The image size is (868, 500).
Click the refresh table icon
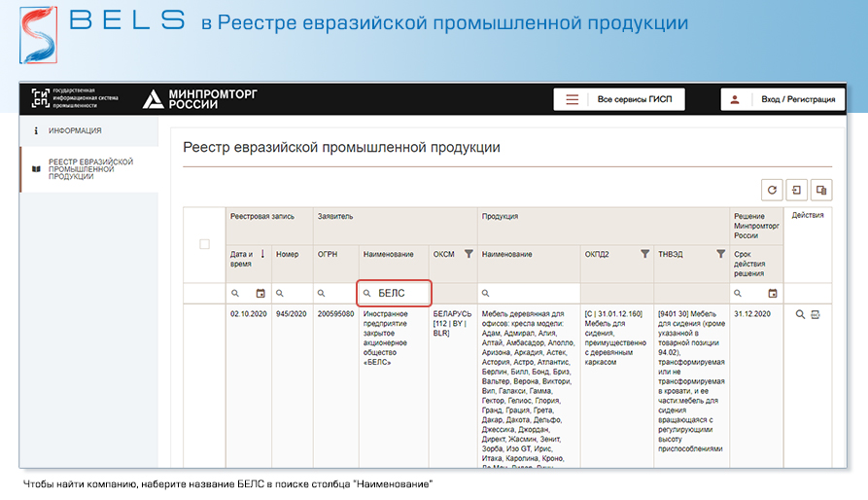772,191
